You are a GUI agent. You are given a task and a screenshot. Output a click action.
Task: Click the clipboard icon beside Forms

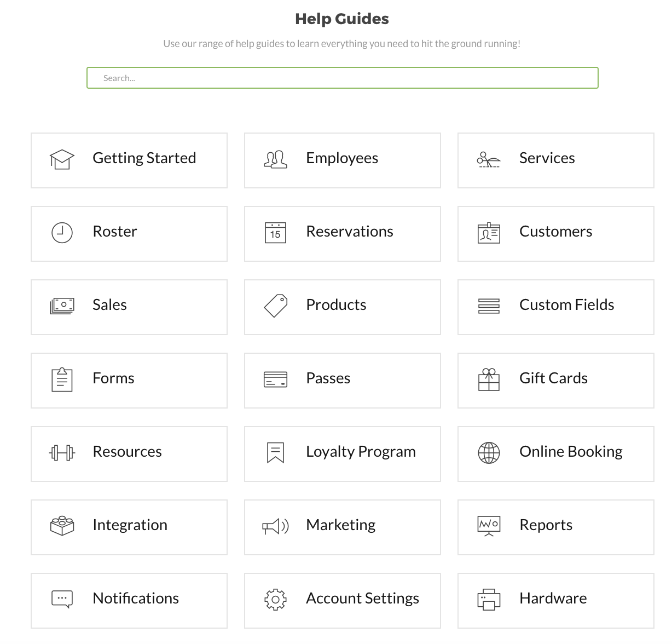[62, 380]
